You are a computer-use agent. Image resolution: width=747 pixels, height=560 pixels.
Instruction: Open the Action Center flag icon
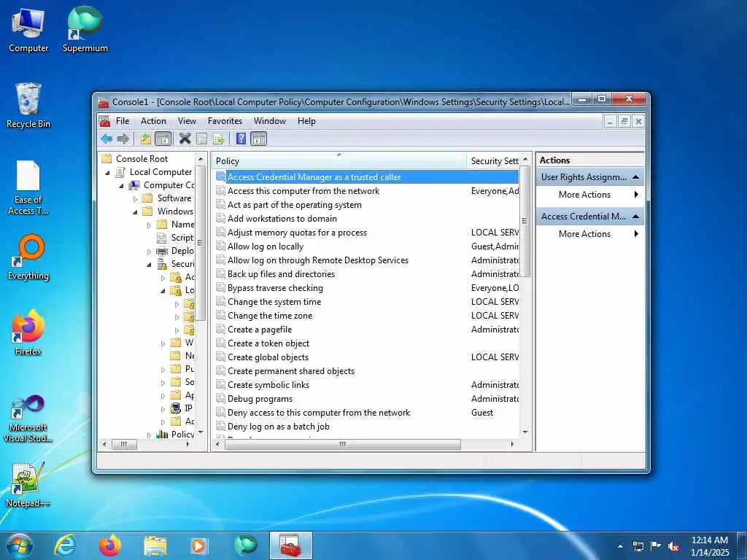point(656,546)
